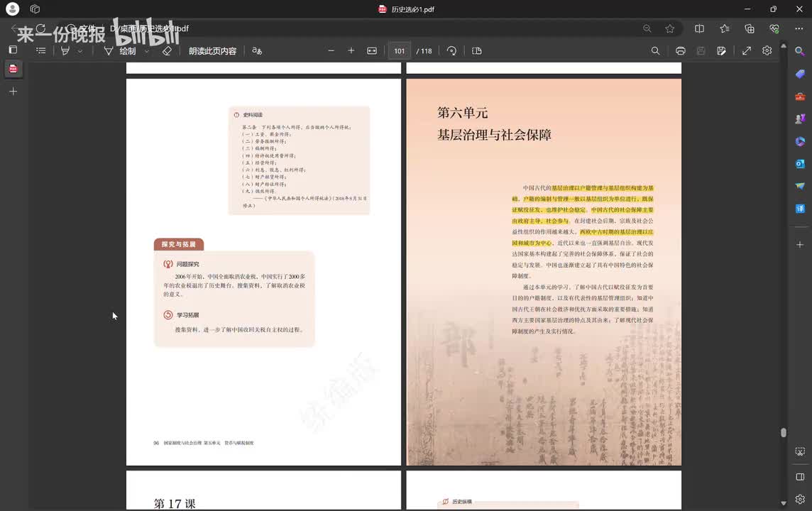Open the collections button

click(750, 29)
